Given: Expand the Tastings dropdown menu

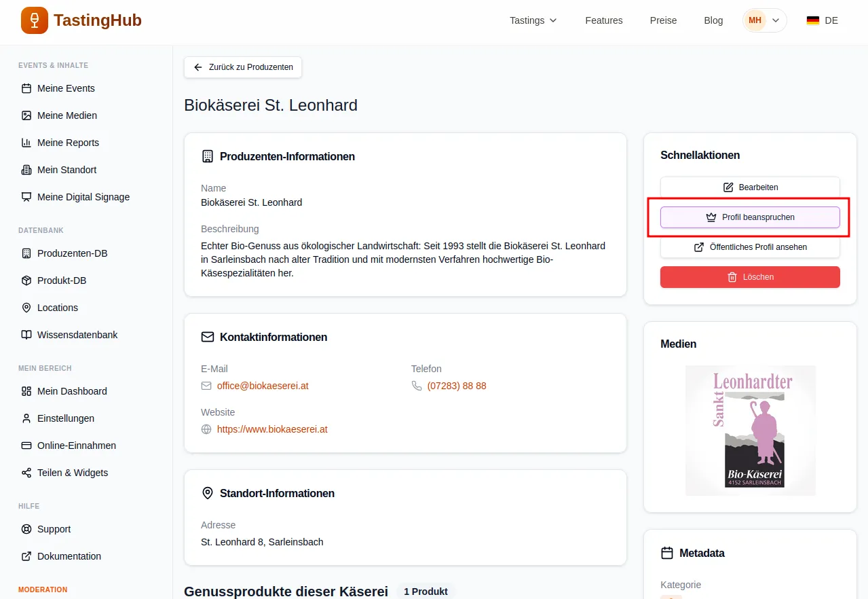Looking at the screenshot, I should pos(533,20).
